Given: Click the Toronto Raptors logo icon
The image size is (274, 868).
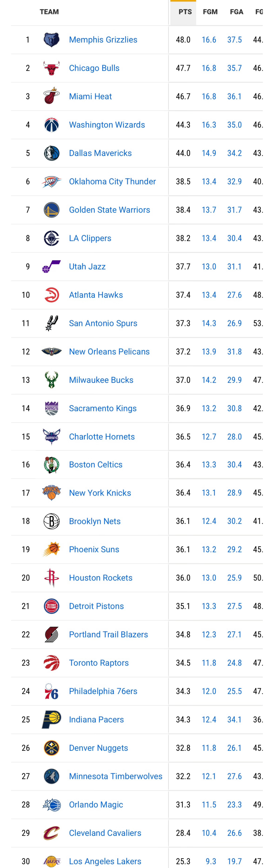Looking at the screenshot, I should [x=52, y=662].
